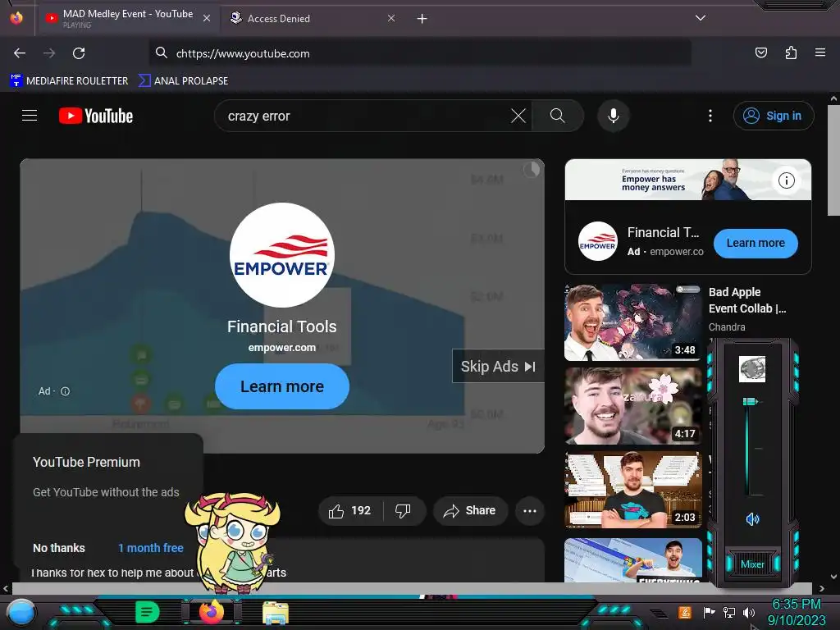840x630 pixels.
Task: Skip the ad with Skip Ads
Action: pos(498,367)
